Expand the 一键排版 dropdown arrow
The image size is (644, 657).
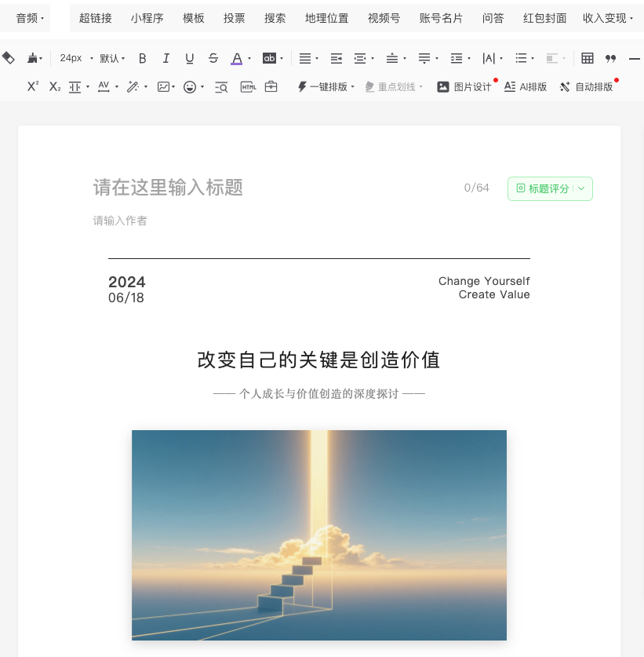(352, 86)
